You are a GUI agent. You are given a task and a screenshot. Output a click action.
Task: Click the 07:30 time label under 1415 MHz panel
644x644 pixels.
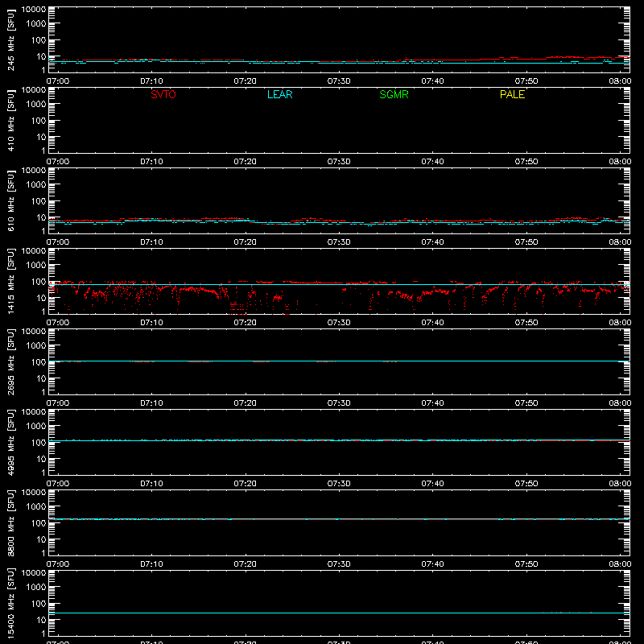click(339, 323)
